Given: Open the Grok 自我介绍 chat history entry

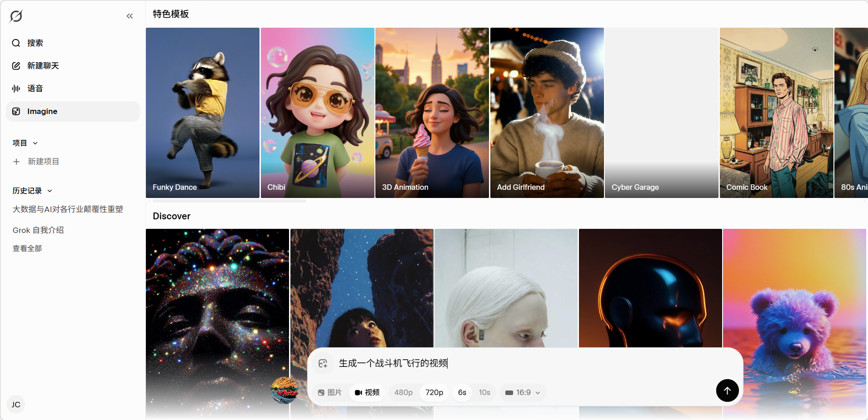Looking at the screenshot, I should 38,230.
